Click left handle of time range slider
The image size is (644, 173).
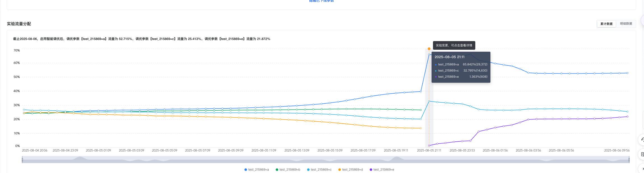point(22,160)
